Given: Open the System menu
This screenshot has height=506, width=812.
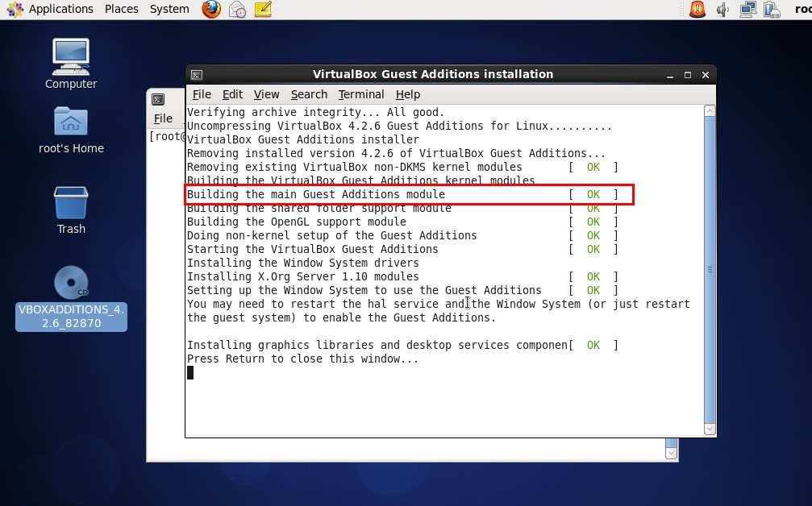Looking at the screenshot, I should [169, 9].
